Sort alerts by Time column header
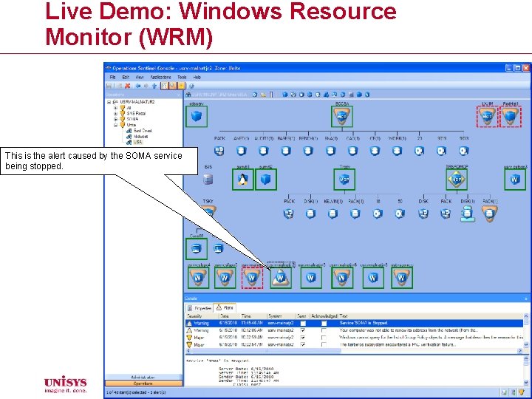Screen dimensions: 532x399 tap(253, 316)
